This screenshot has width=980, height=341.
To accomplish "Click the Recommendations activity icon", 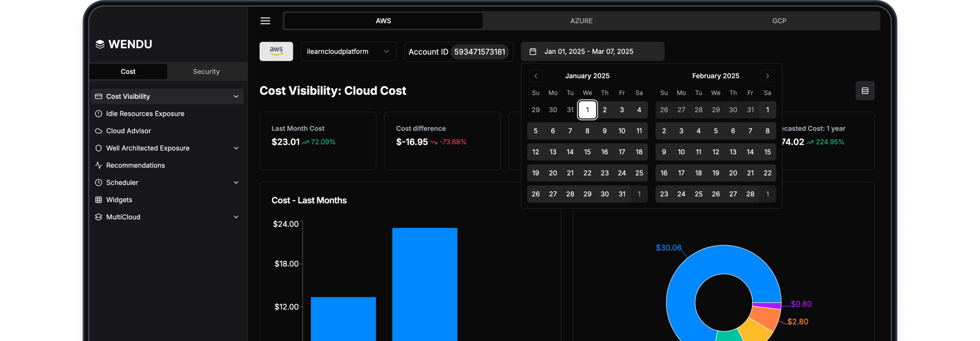I will point(98,165).
